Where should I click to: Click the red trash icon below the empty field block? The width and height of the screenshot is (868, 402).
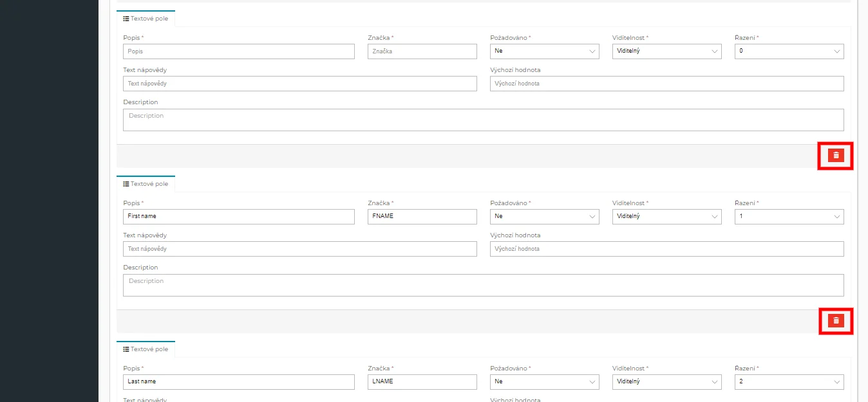(836, 155)
